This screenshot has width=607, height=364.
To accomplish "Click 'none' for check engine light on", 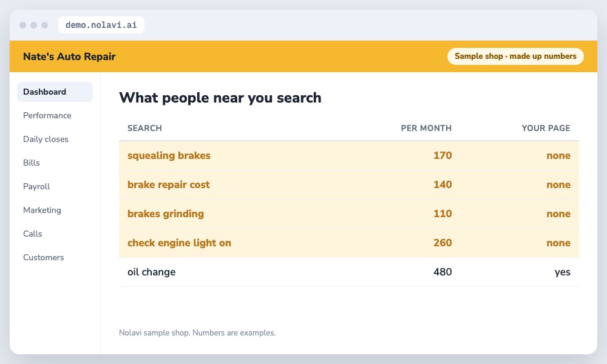I will pyautogui.click(x=558, y=243).
